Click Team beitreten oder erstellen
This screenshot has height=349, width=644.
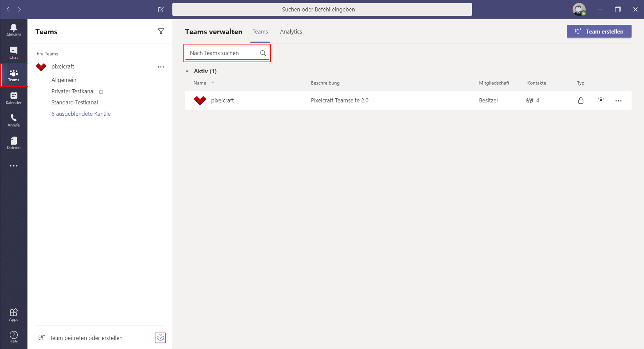coord(80,338)
